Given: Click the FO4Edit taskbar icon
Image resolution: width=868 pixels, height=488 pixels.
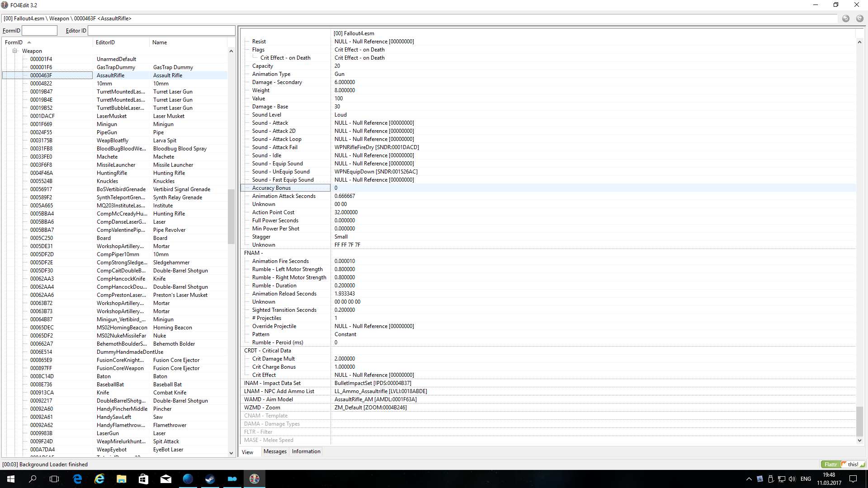Looking at the screenshot, I should 255,479.
